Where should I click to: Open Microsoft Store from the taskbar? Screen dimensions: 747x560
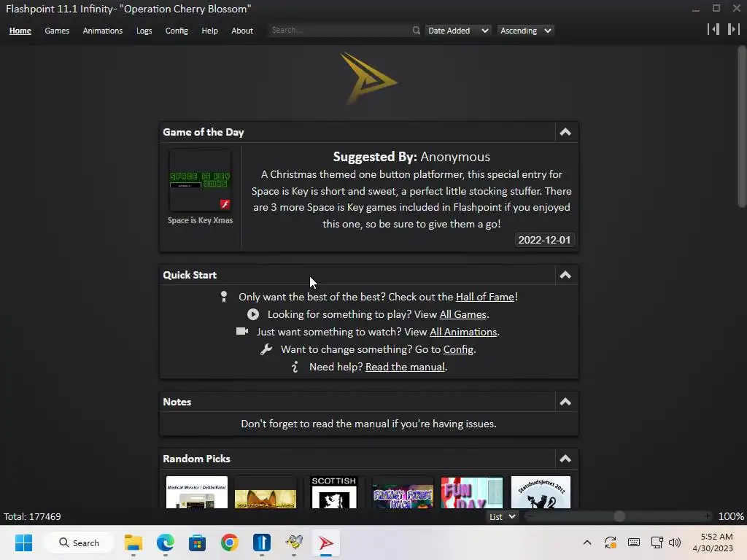pyautogui.click(x=197, y=542)
